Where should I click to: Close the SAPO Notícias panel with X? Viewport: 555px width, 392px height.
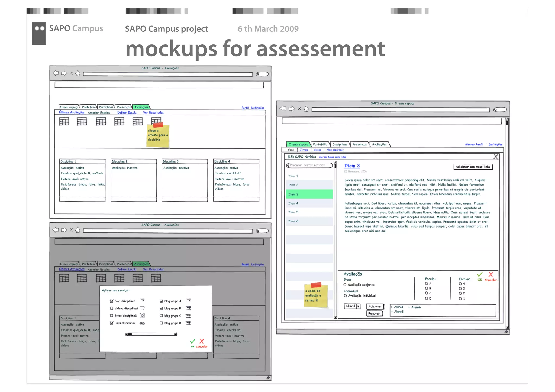pos(496,157)
